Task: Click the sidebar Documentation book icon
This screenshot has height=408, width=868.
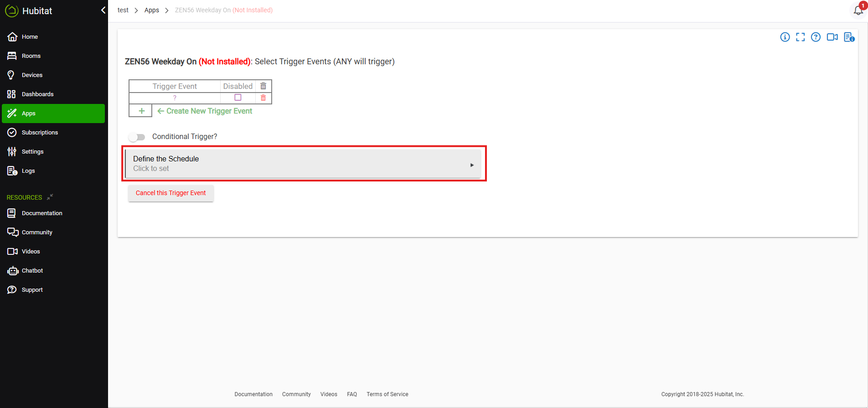Action: (12, 213)
